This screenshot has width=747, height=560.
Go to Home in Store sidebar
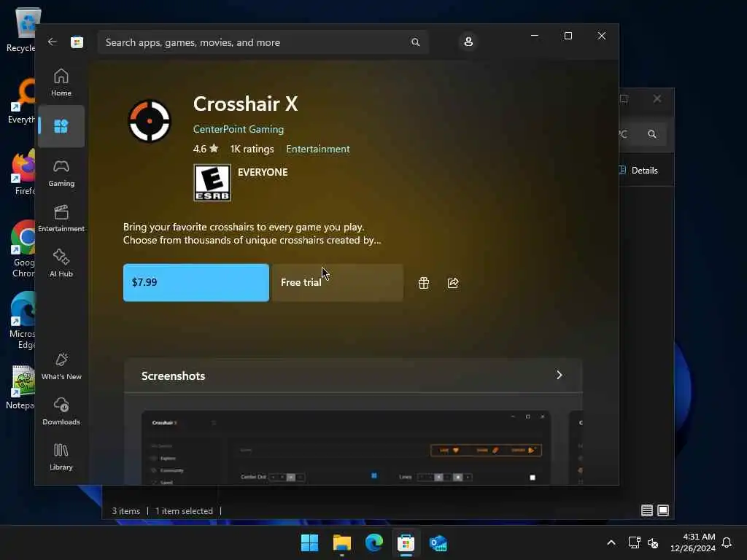click(61, 82)
